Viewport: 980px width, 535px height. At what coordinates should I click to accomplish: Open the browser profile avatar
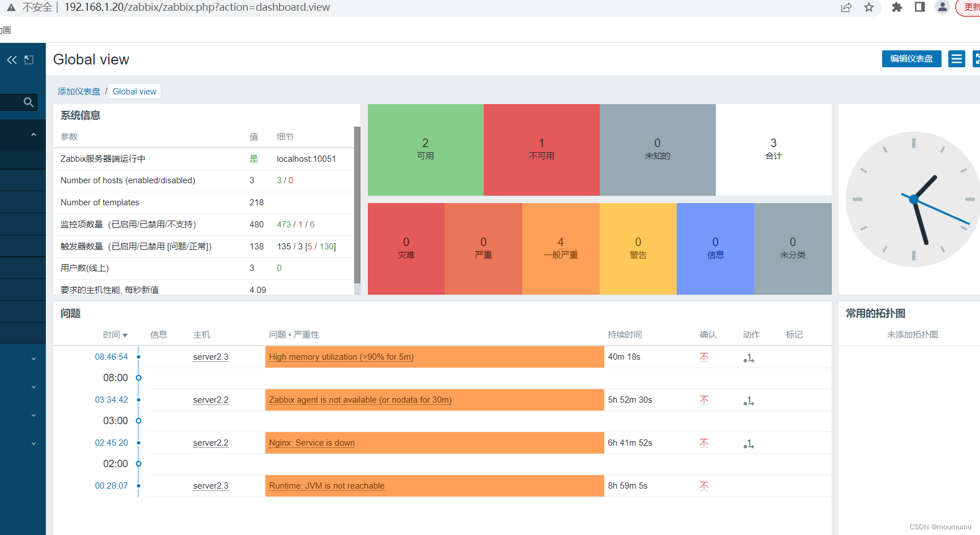943,7
